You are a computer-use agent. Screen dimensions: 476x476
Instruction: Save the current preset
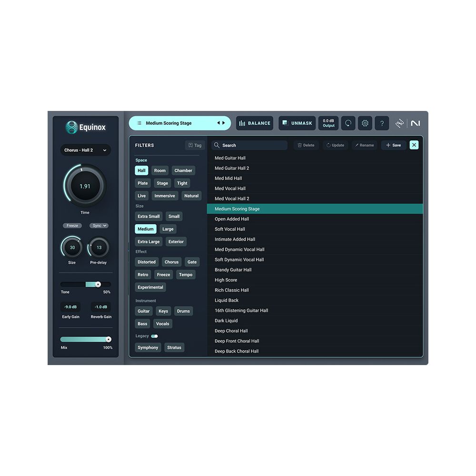(x=393, y=145)
